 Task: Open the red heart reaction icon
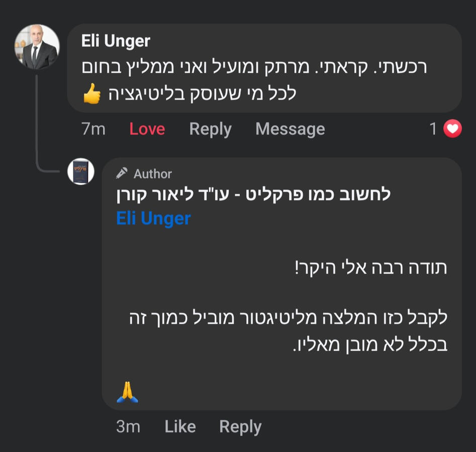pyautogui.click(x=452, y=129)
